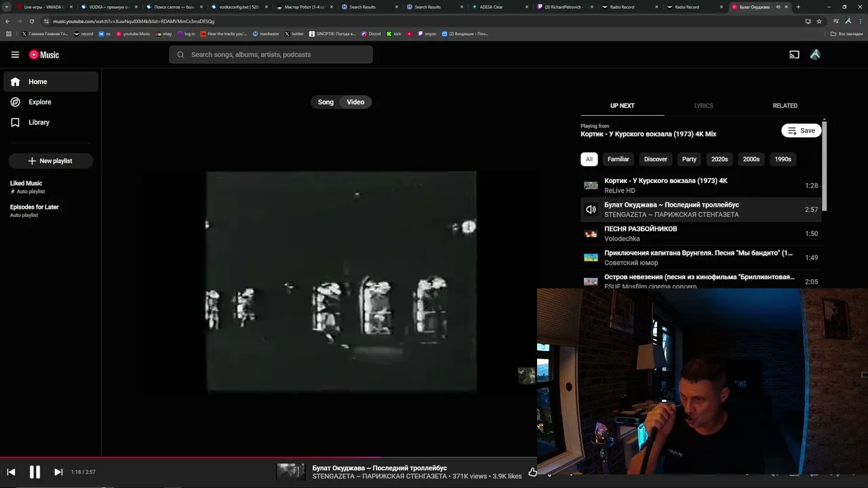Play 'Приключения капитана Врунгеля' queue item
The width and height of the screenshot is (868, 488).
(701, 258)
